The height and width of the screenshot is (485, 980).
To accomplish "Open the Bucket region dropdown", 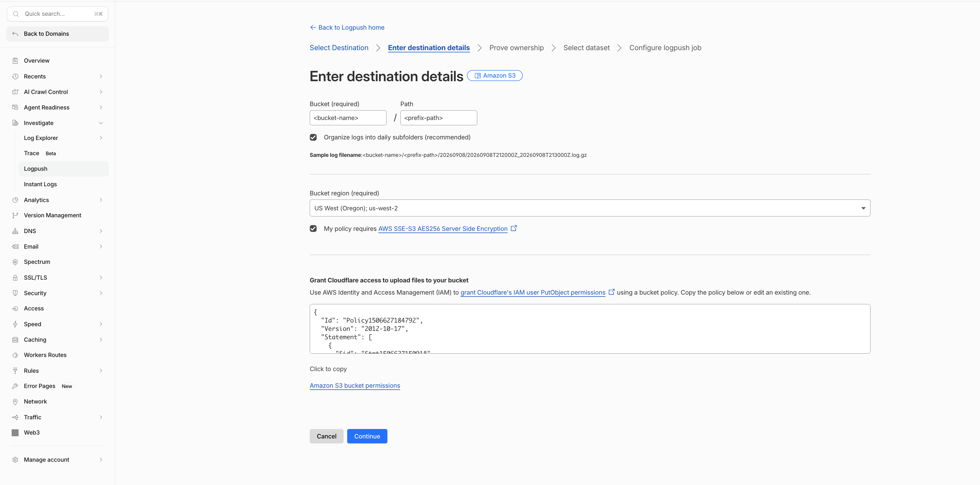I will coord(590,208).
